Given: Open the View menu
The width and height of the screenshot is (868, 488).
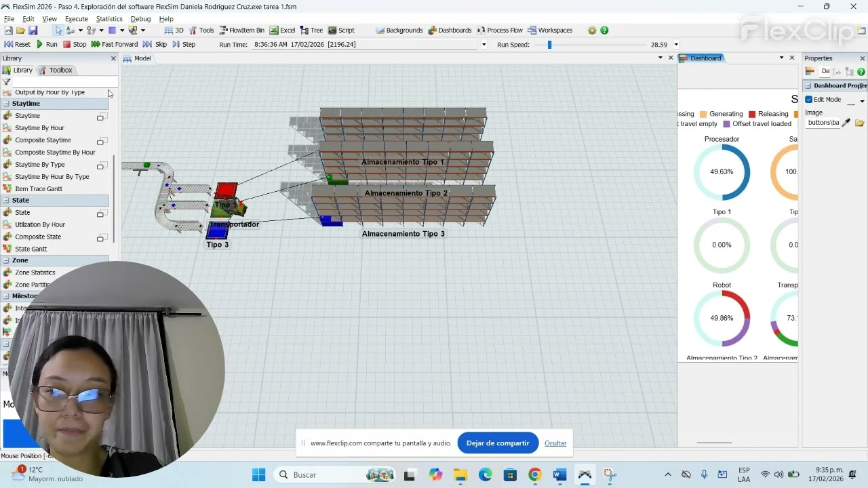Looking at the screenshot, I should tap(50, 19).
